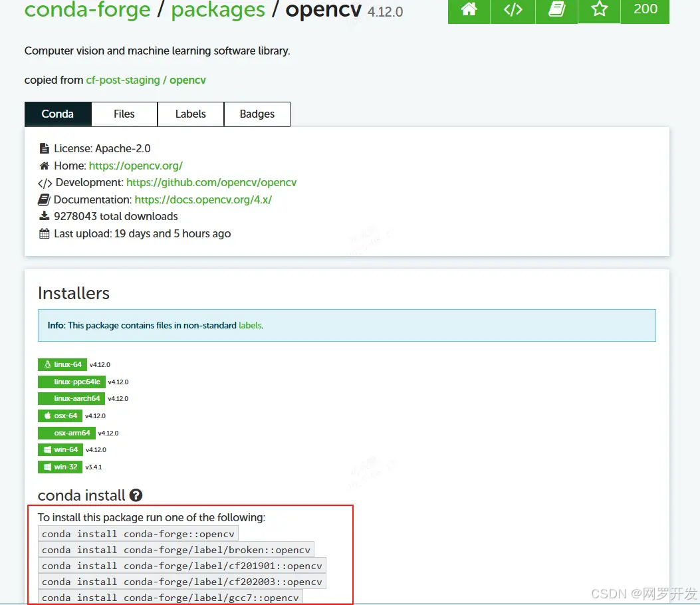Click the win-32 installer badge
Screen dimensions: 700x605
(60, 467)
